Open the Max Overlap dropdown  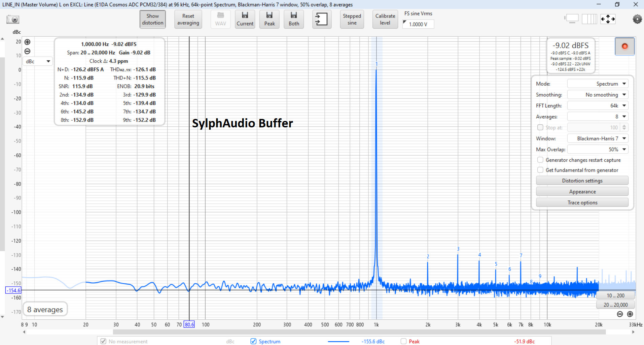[598, 149]
